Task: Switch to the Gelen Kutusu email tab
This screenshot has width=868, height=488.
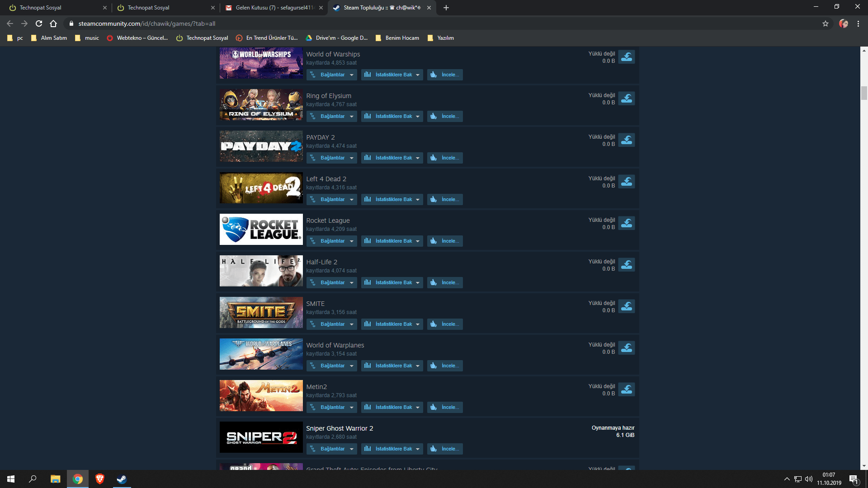Action: (271, 8)
